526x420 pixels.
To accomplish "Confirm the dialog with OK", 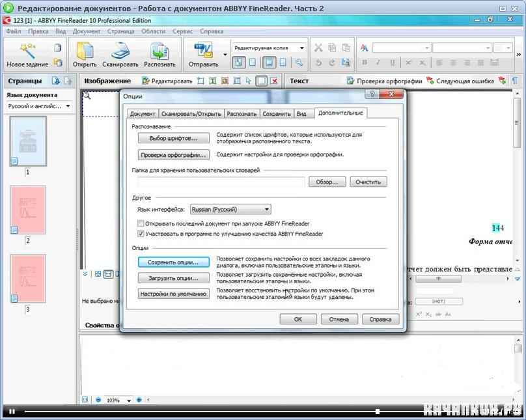I will [x=298, y=319].
